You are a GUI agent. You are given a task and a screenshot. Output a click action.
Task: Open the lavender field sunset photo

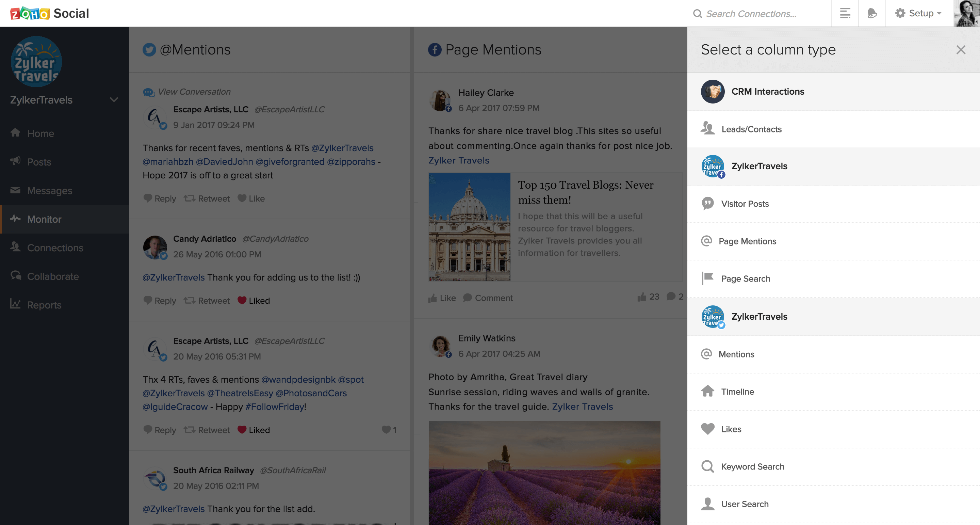(x=544, y=473)
